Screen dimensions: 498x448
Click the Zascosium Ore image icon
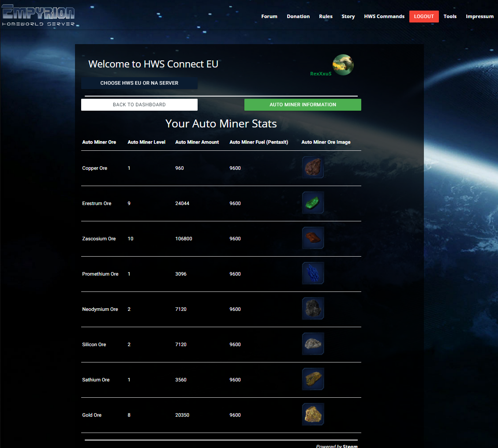click(x=313, y=238)
